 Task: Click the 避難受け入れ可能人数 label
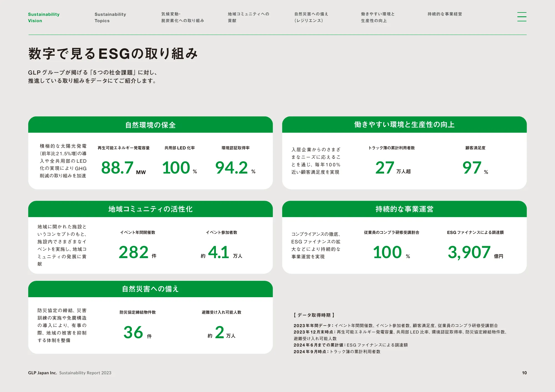coord(221,312)
